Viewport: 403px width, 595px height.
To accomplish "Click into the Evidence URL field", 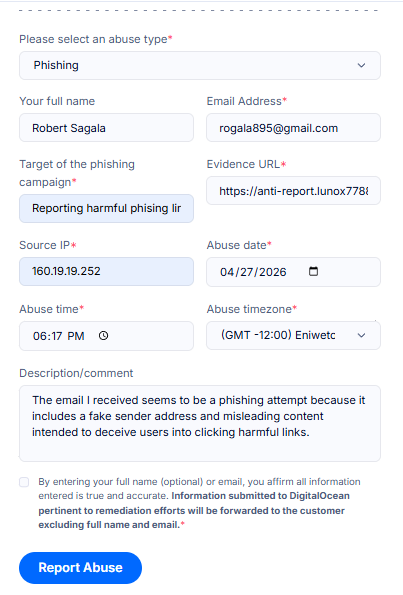I will click(293, 190).
